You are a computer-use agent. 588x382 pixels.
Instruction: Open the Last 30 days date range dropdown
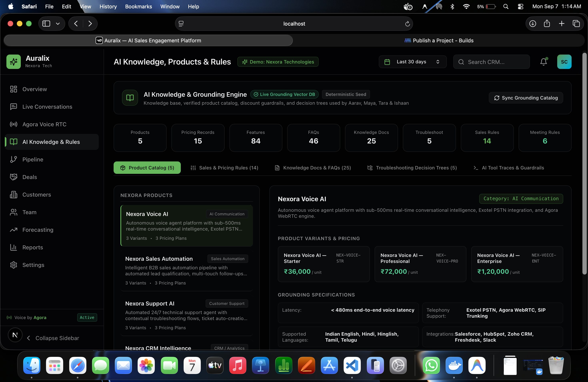click(412, 62)
